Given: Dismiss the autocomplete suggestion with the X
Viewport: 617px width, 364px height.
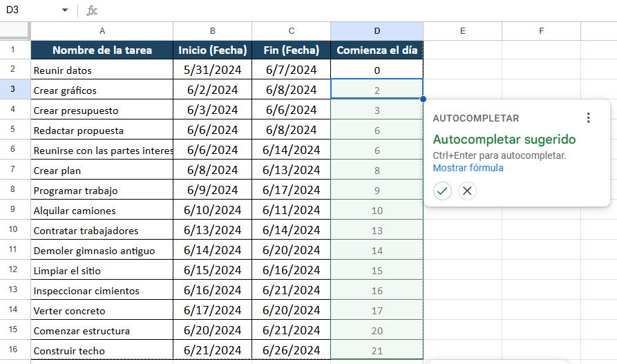Looking at the screenshot, I should click(x=467, y=191).
